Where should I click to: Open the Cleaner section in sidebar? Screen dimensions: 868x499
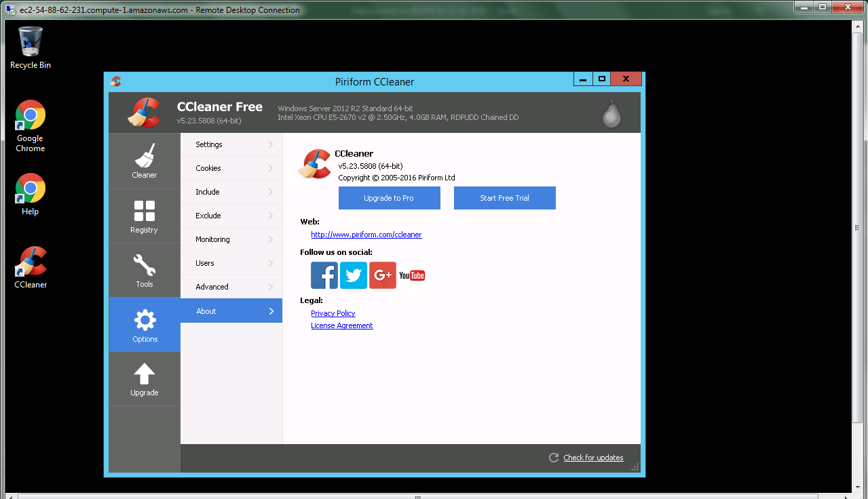[x=145, y=161]
